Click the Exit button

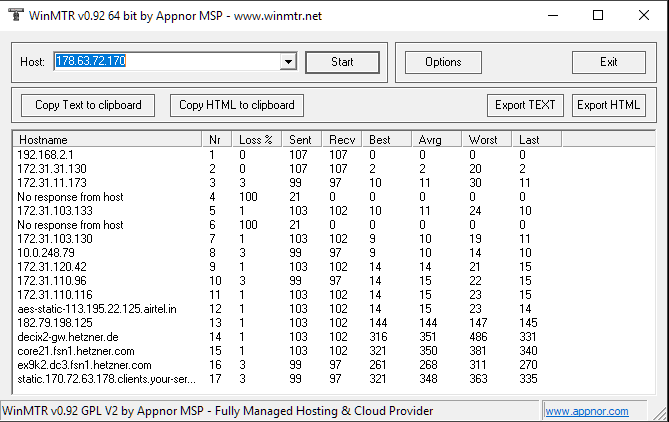click(x=608, y=62)
